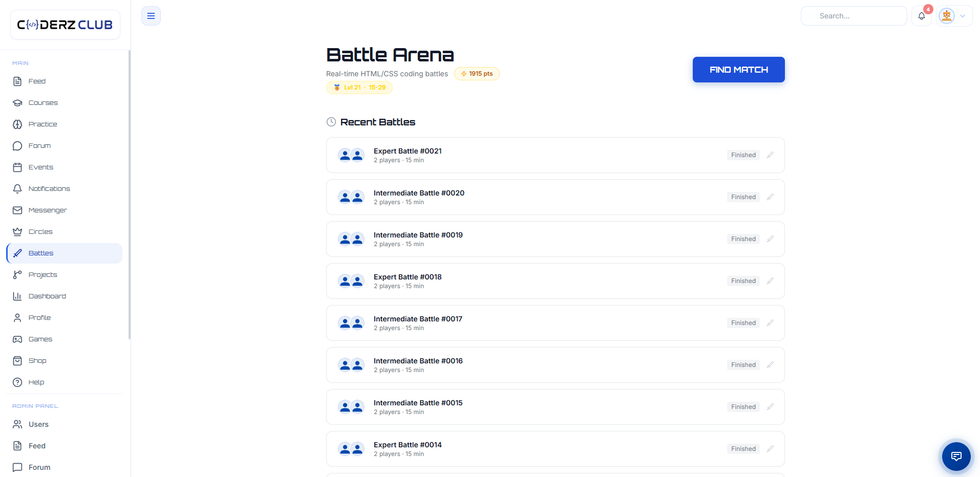Screen dimensions: 980x477
Task: Click the Finished status on Intermediate Battle #0015
Action: pyautogui.click(x=743, y=407)
